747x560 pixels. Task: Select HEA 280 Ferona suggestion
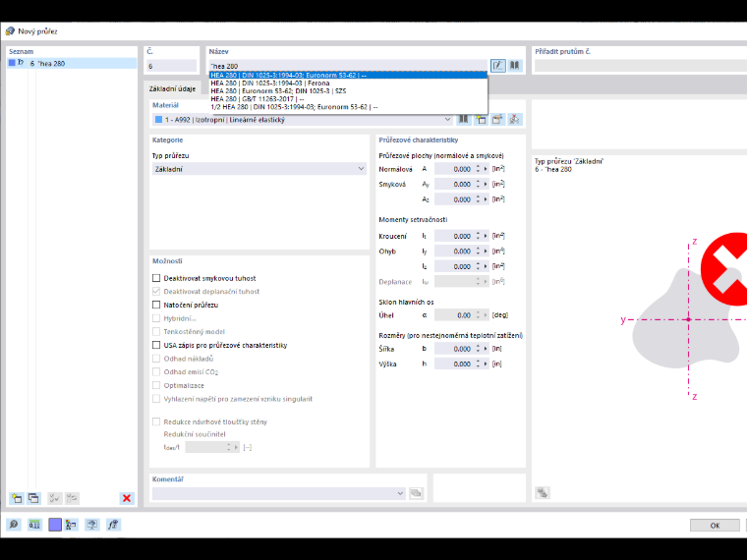click(348, 83)
